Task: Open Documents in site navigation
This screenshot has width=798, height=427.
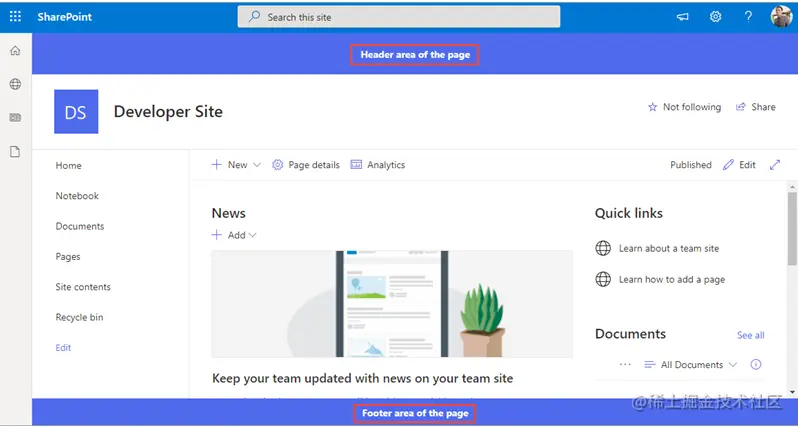Action: click(80, 226)
